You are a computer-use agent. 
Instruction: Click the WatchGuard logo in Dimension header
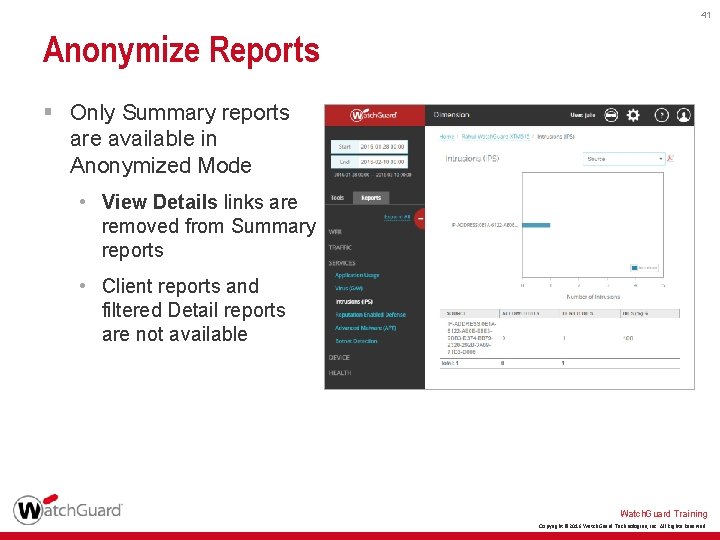pos(373,115)
